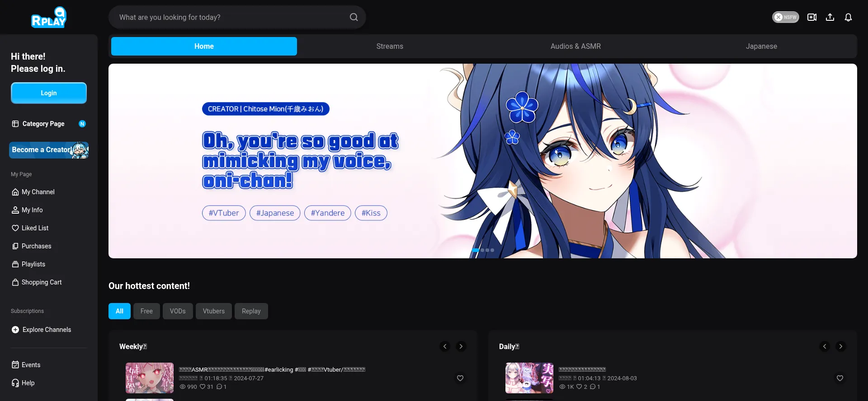Open the go-live camera icon
The height and width of the screenshot is (401, 868).
tap(812, 17)
